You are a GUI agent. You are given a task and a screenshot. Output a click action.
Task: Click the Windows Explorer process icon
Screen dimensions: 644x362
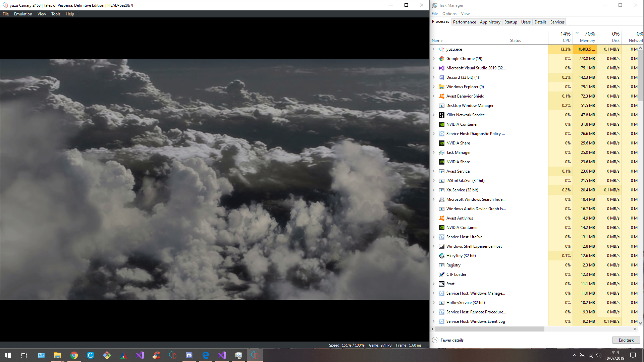[x=442, y=87]
